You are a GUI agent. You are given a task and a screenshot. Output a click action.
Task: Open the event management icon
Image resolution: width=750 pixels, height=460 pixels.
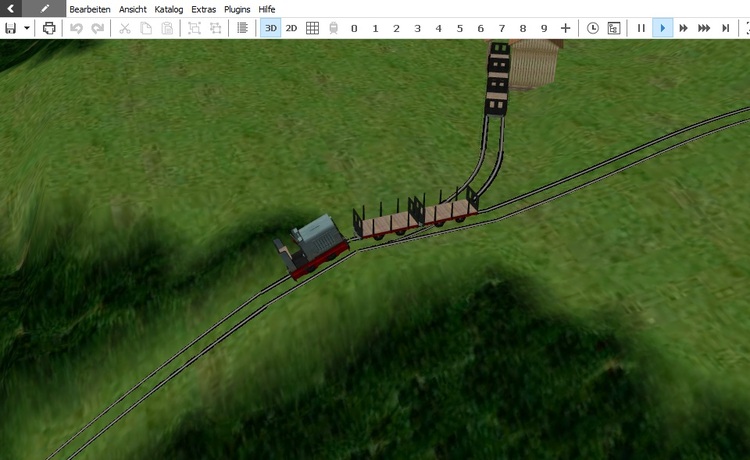(614, 28)
